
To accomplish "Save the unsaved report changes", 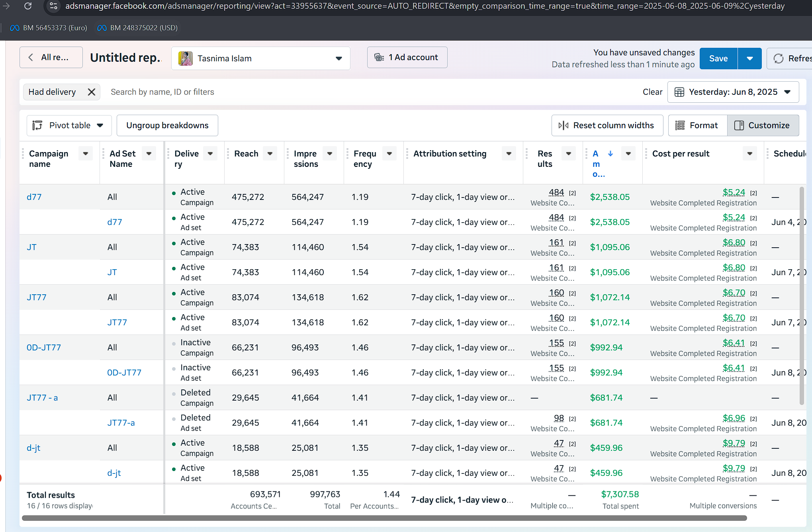I will (718, 59).
